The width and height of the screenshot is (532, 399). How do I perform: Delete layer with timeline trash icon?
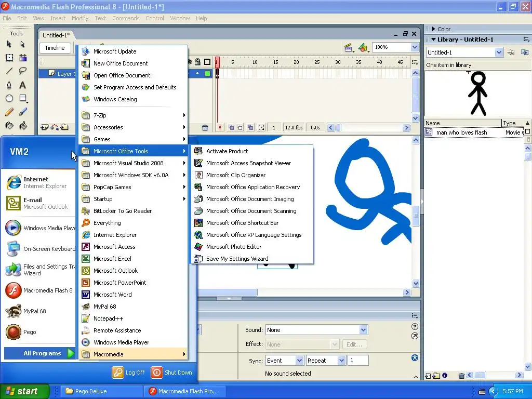(205, 128)
